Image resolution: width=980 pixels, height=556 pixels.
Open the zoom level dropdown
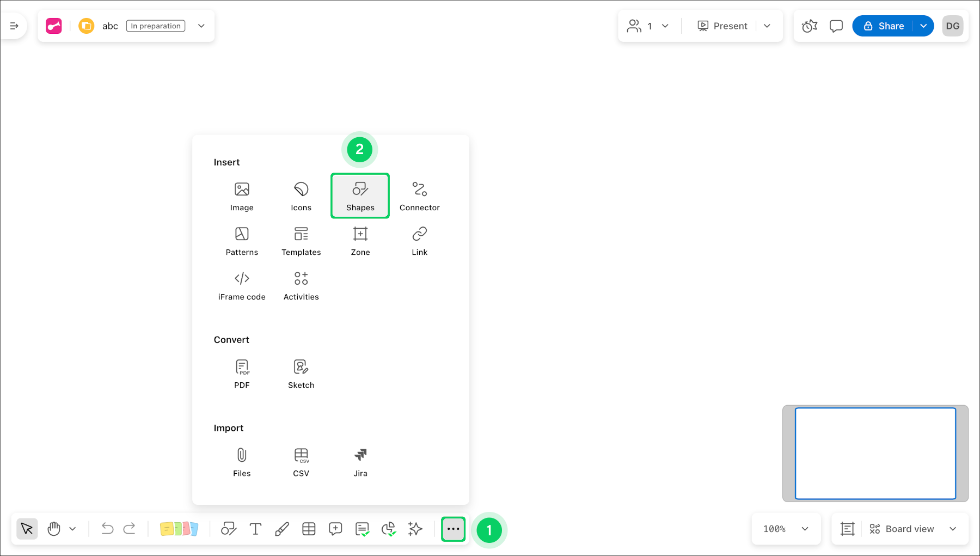click(x=786, y=528)
